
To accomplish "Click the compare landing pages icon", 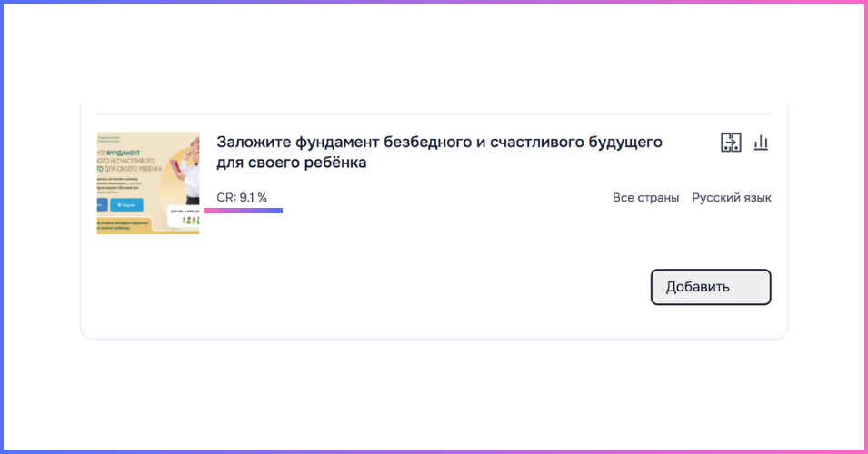I will pos(731,143).
